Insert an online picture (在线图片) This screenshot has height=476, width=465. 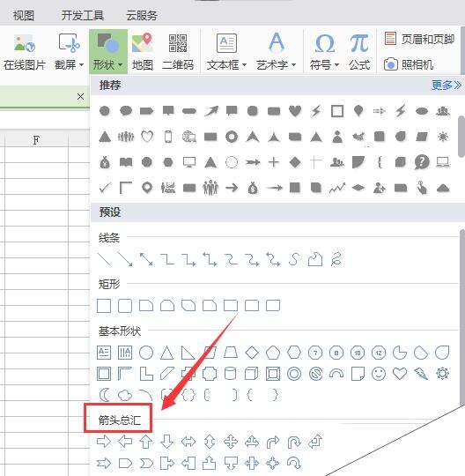[x=25, y=52]
